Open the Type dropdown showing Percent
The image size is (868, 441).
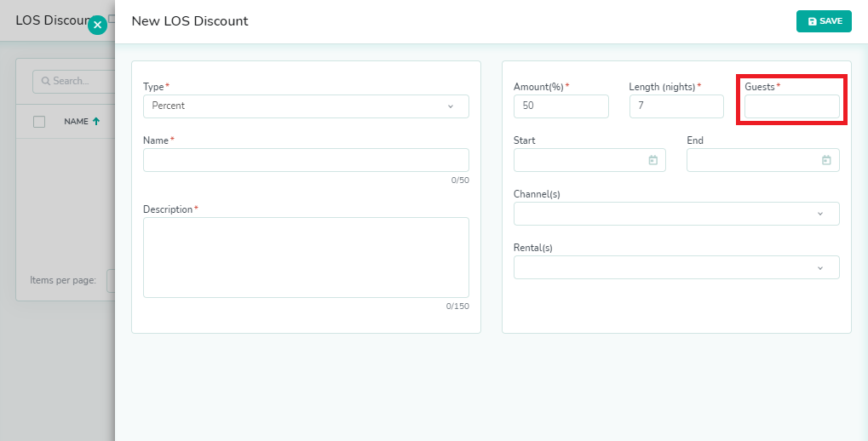pyautogui.click(x=306, y=106)
